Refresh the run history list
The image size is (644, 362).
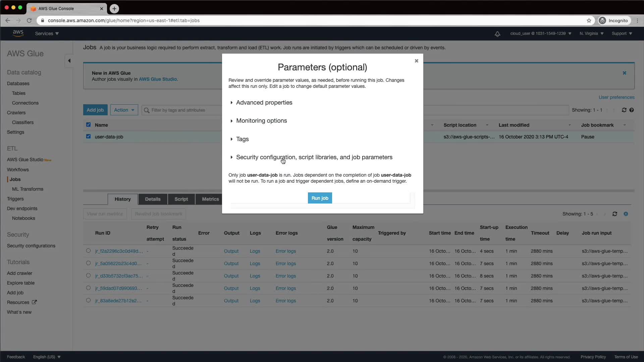(x=614, y=214)
